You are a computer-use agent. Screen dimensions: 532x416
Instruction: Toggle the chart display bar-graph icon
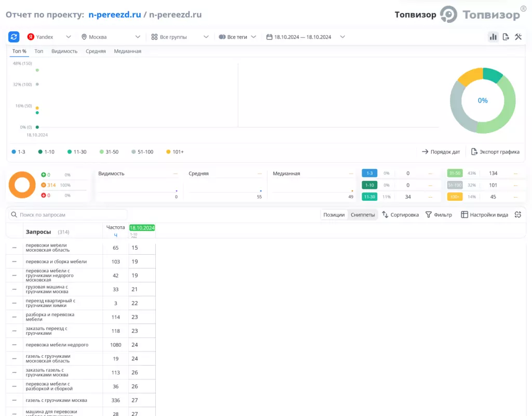click(x=493, y=37)
